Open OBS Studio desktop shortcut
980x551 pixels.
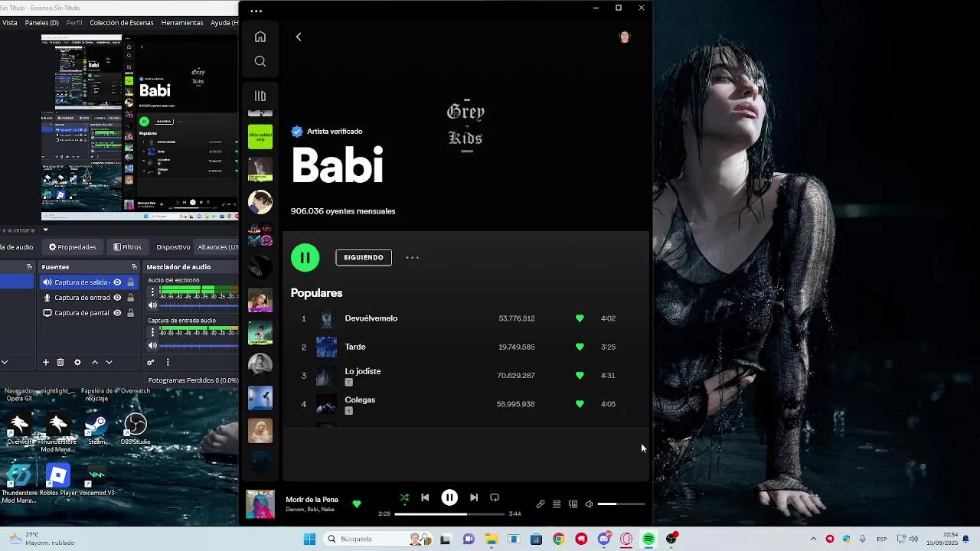[135, 429]
